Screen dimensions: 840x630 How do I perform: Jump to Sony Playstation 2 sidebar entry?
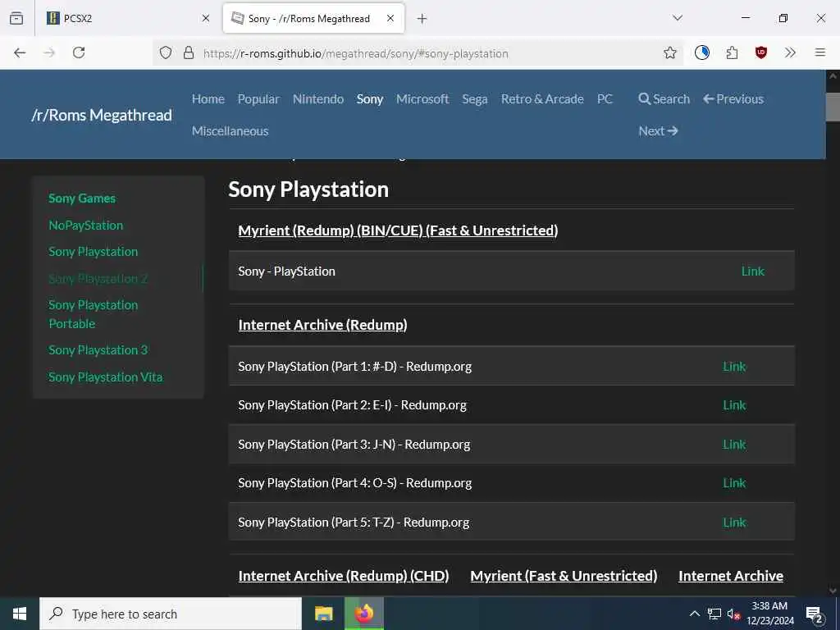(98, 279)
